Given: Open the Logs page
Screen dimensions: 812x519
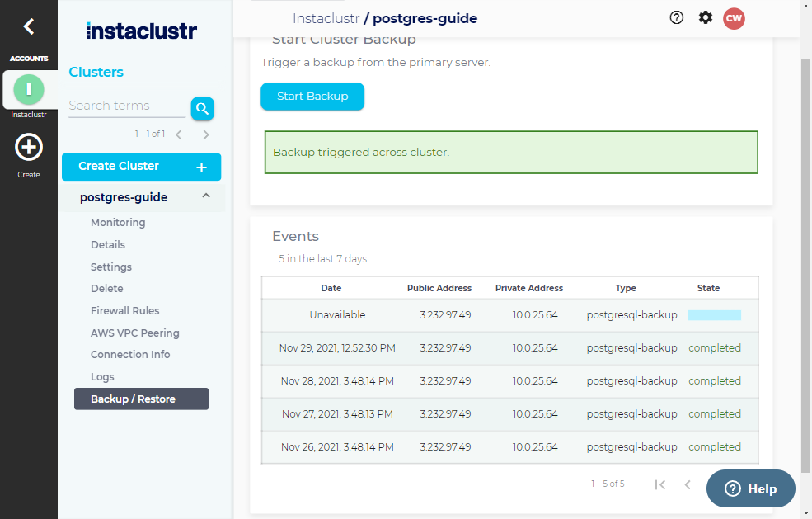Looking at the screenshot, I should [102, 377].
